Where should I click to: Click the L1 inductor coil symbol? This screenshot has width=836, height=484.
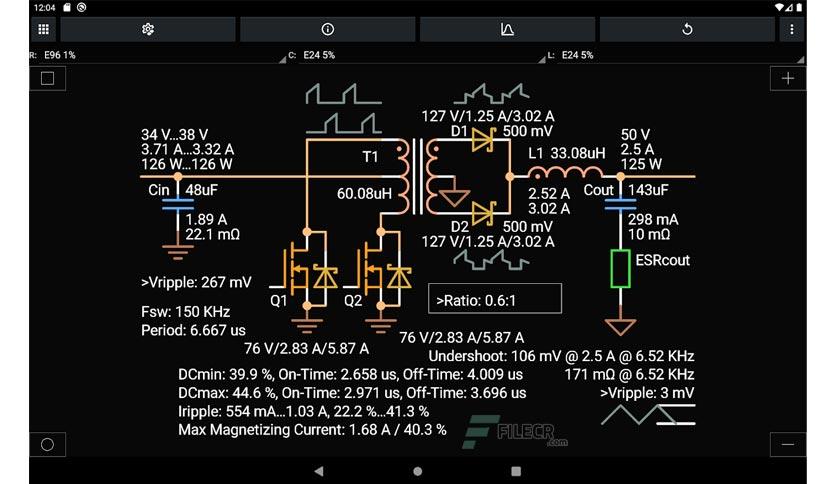[565, 173]
